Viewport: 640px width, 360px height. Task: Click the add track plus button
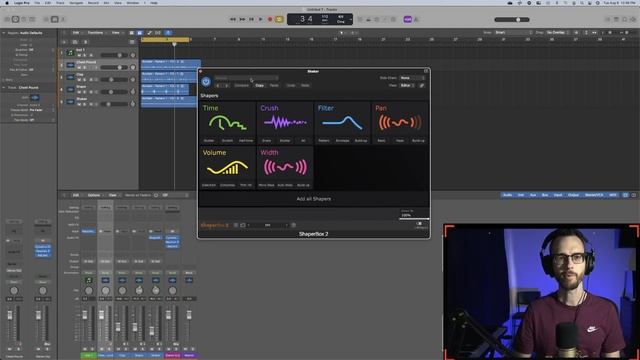click(x=64, y=42)
